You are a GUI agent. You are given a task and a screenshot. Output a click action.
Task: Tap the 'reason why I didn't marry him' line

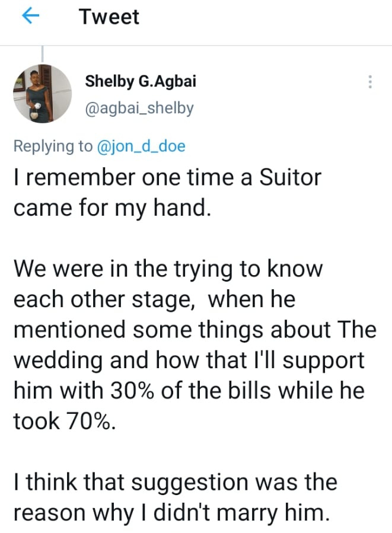(x=170, y=512)
